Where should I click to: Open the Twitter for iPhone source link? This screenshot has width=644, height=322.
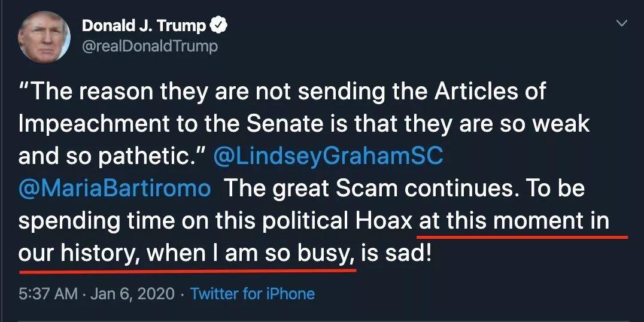pos(252,294)
